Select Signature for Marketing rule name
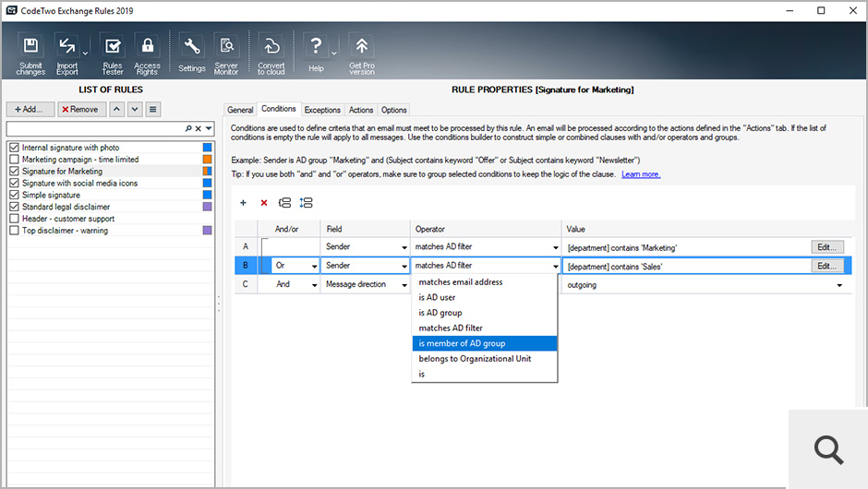The height and width of the screenshot is (489, 868). tap(62, 172)
